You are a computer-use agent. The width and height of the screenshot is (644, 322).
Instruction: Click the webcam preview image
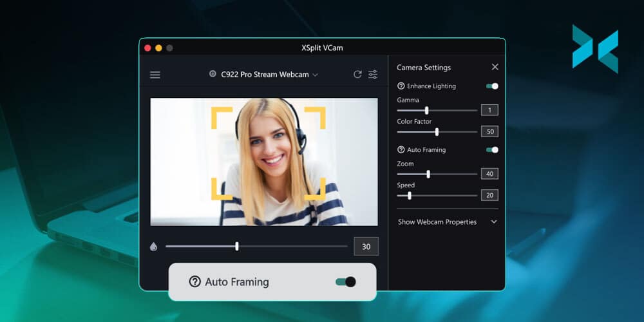[264, 162]
